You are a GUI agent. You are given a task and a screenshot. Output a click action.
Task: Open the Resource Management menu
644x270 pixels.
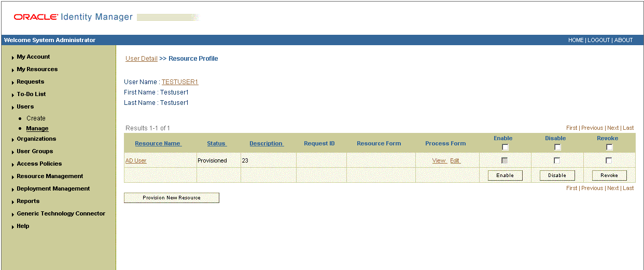[x=50, y=176]
